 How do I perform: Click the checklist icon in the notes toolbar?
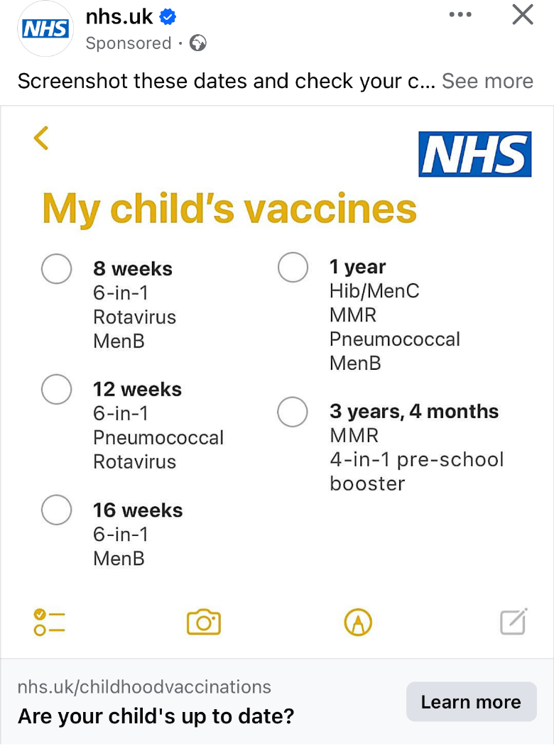(49, 622)
